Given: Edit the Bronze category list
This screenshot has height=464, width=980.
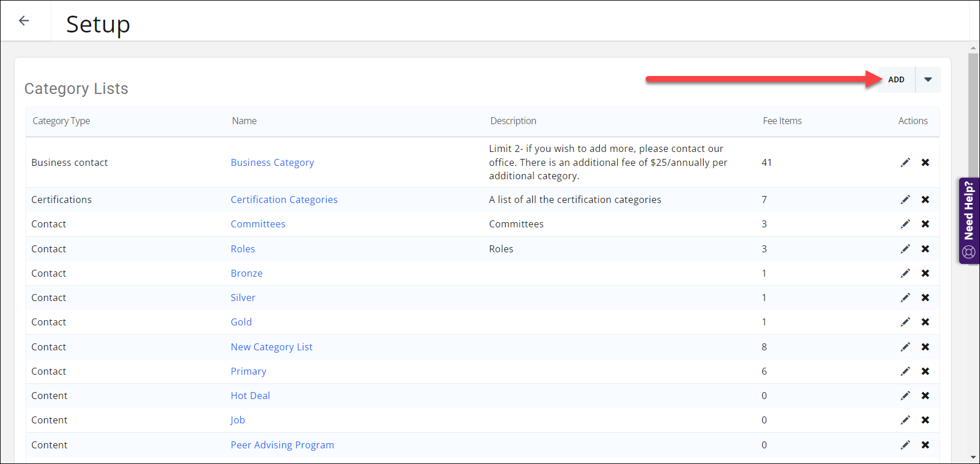Looking at the screenshot, I should [x=905, y=273].
